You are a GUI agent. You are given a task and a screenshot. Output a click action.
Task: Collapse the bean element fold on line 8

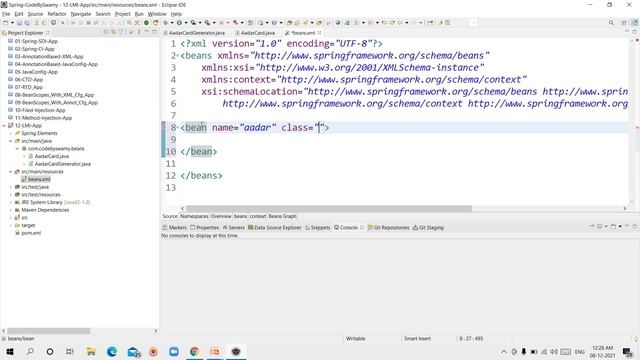point(178,128)
